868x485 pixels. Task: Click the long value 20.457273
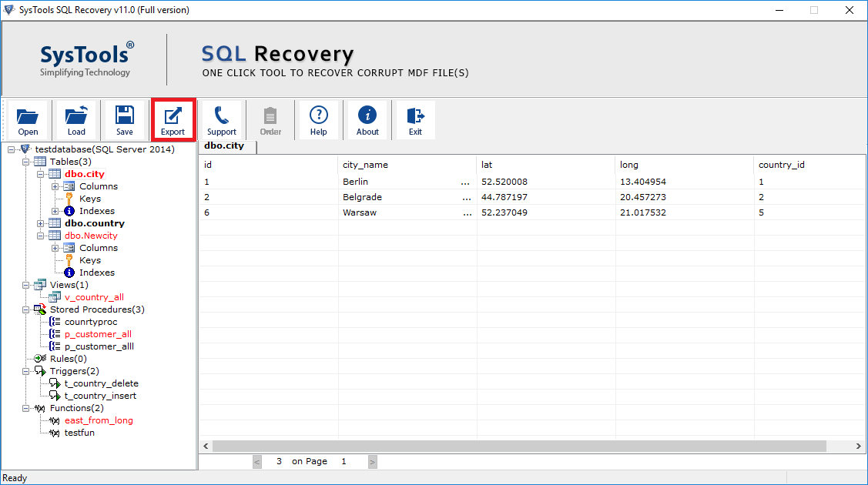pos(642,197)
